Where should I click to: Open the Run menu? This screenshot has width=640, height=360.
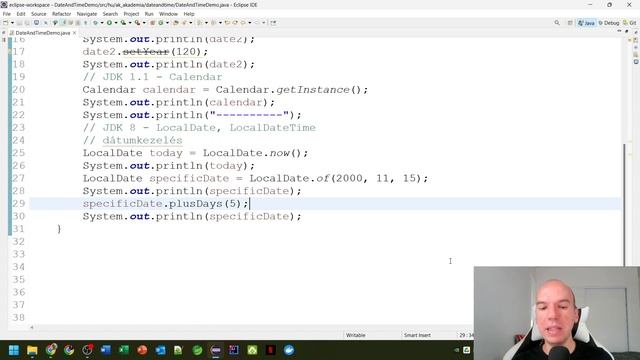pos(149,14)
